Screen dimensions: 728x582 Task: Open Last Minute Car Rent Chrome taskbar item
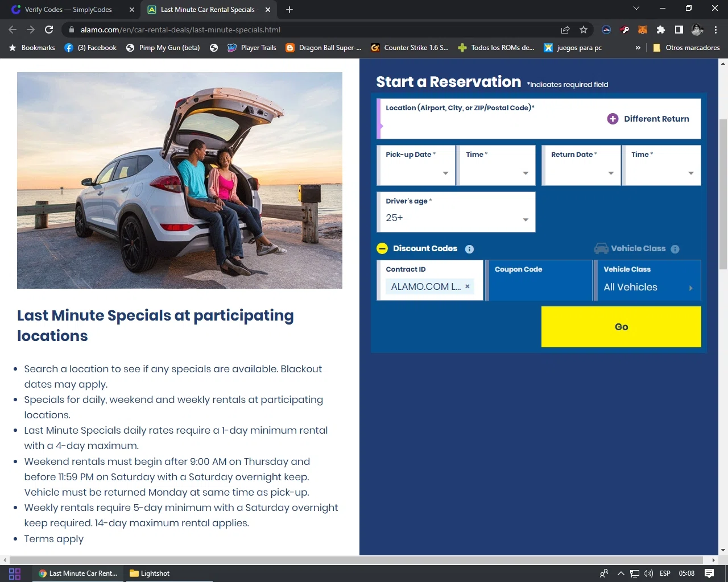(78, 573)
